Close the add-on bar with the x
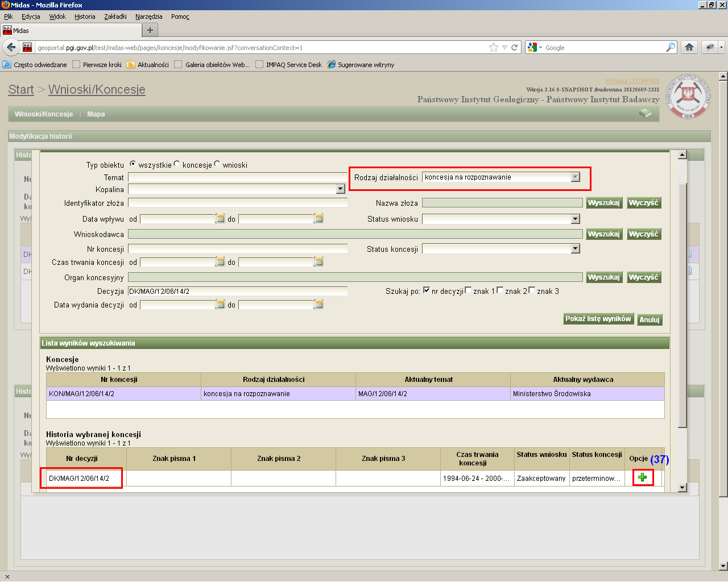 click(7, 576)
